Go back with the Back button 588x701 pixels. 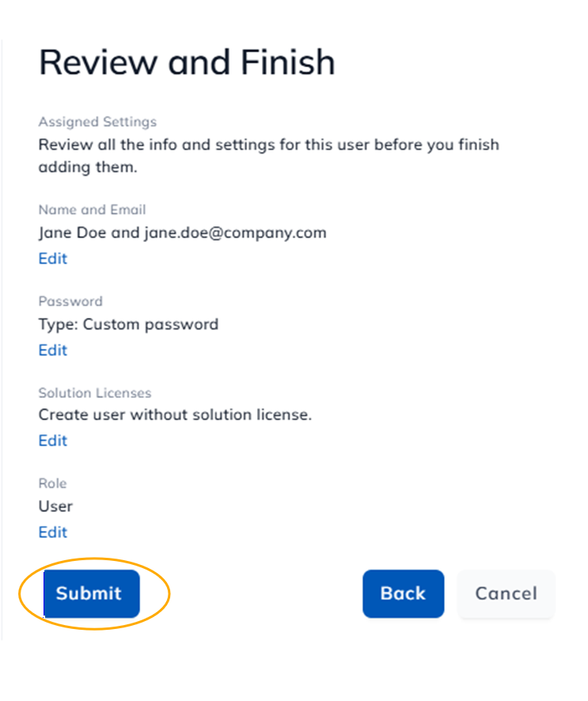click(403, 593)
